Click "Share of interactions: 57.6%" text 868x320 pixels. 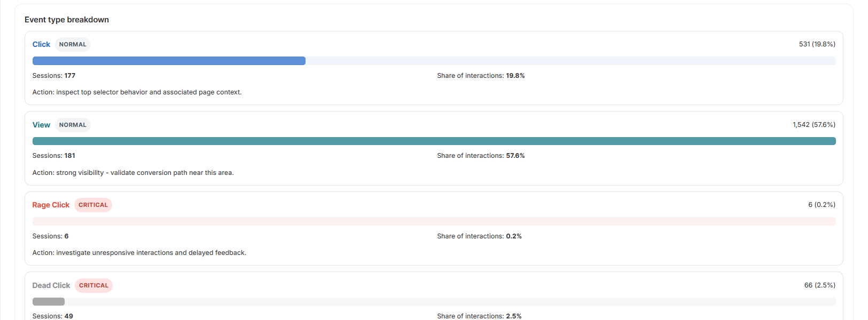click(481, 156)
